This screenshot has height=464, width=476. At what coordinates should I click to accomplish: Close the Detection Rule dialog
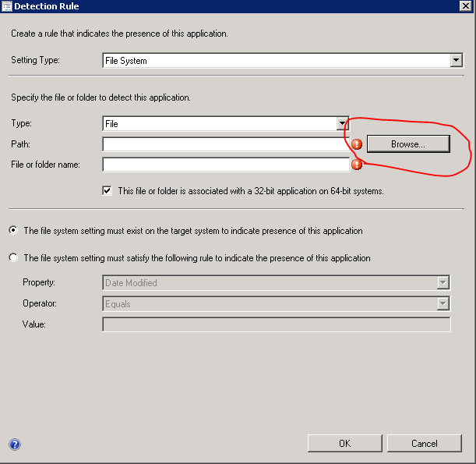point(464,6)
